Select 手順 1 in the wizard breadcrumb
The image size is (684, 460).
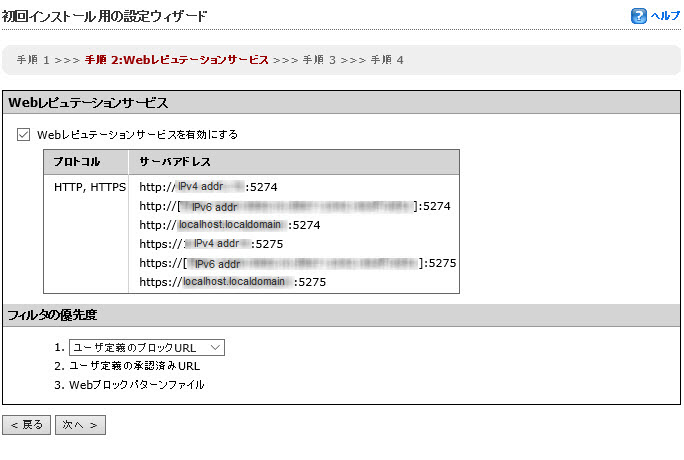point(34,60)
